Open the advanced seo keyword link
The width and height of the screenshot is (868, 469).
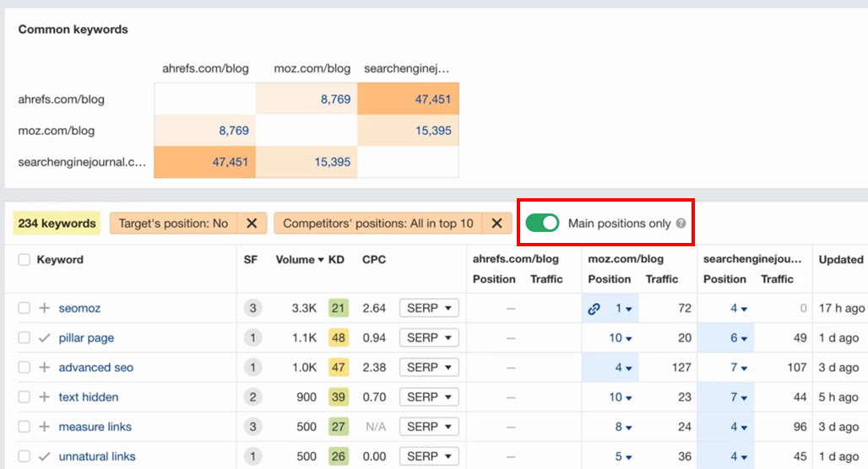click(x=95, y=367)
